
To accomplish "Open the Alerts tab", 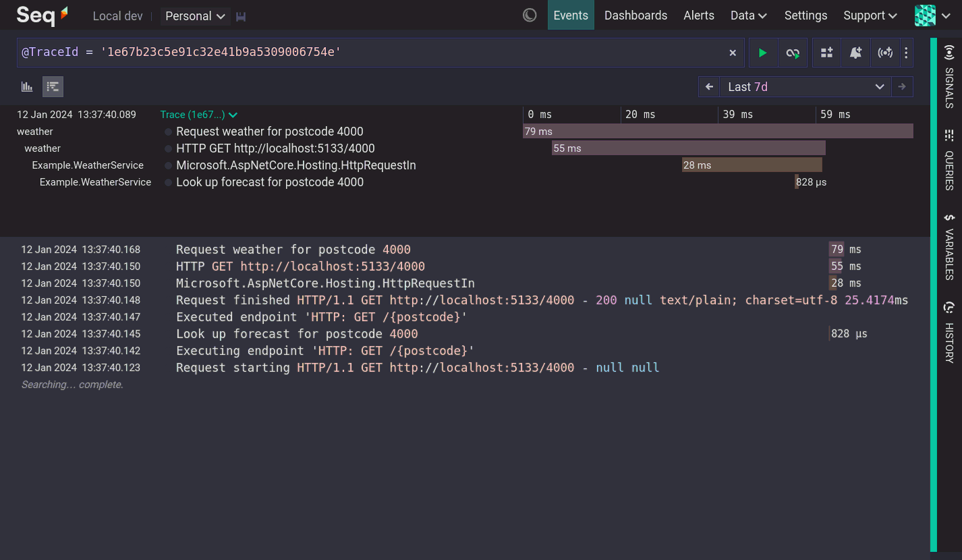I will point(699,15).
